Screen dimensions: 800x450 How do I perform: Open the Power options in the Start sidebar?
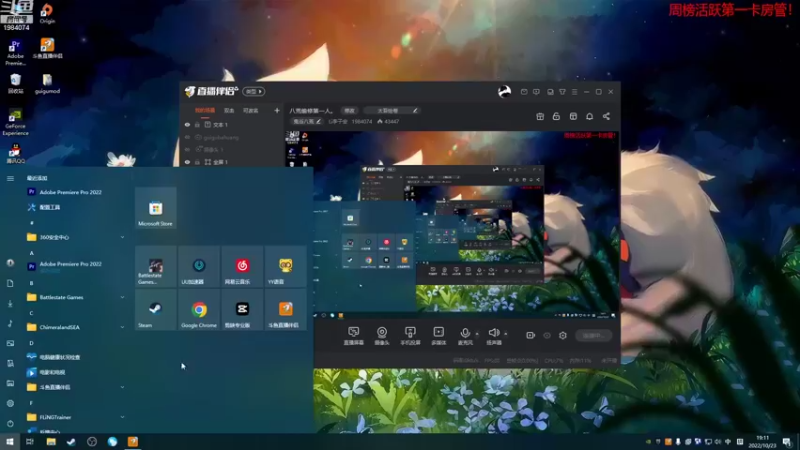[10, 423]
